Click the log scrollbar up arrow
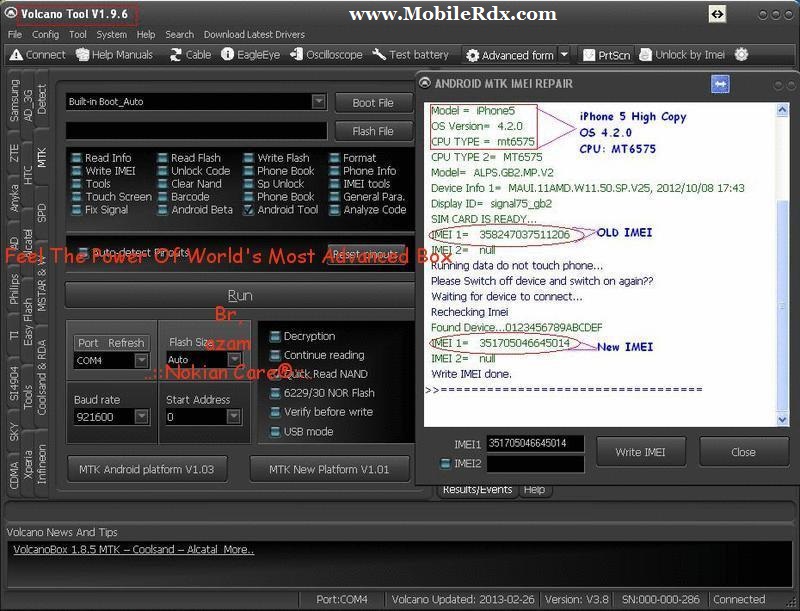800x611 pixels. 782,110
